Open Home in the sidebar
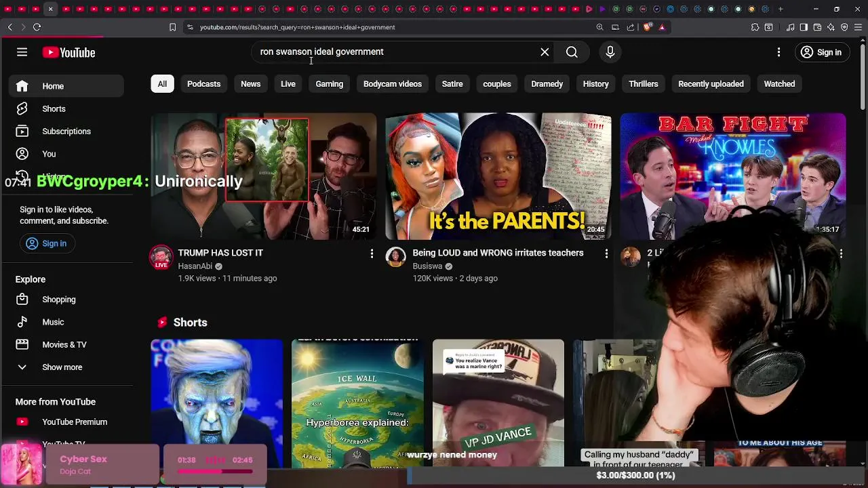 click(x=66, y=86)
